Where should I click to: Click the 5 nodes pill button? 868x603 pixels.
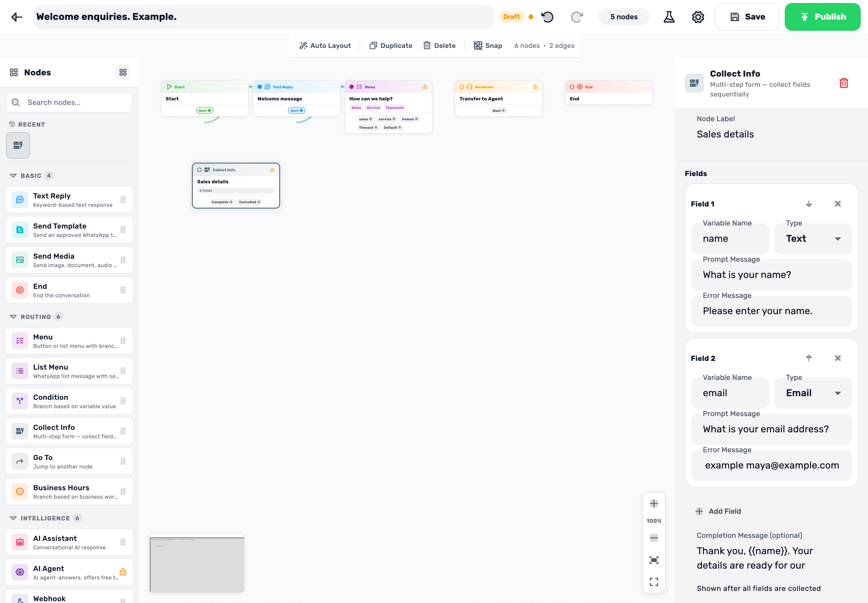click(x=624, y=17)
